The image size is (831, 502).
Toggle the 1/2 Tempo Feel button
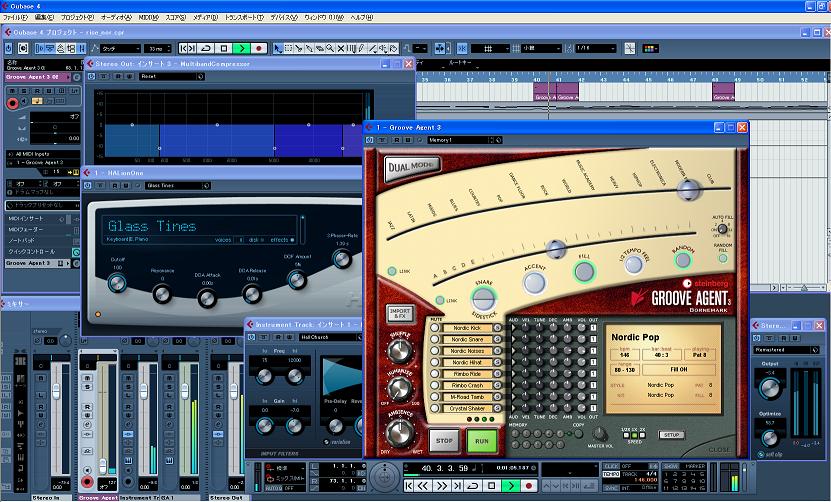coord(633,265)
